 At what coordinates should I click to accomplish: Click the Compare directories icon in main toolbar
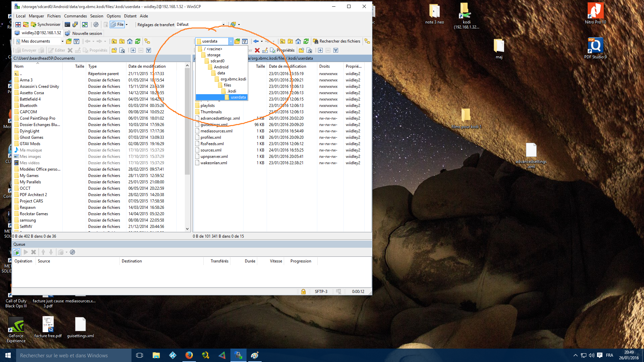pyautogui.click(x=18, y=24)
